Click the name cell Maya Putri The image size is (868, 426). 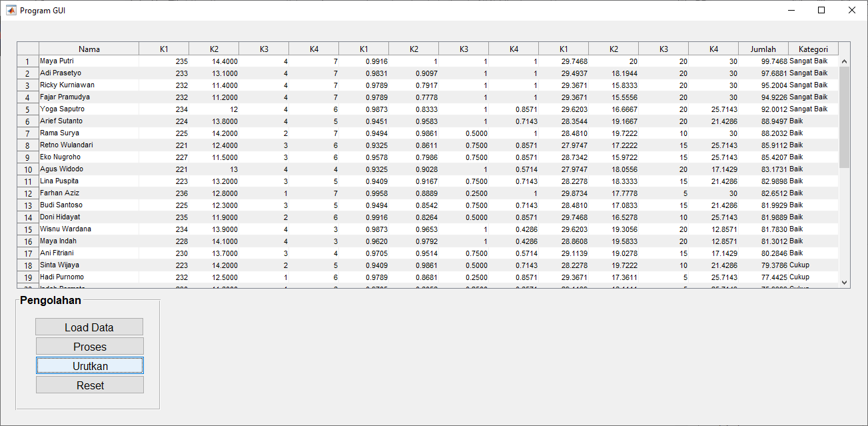89,61
